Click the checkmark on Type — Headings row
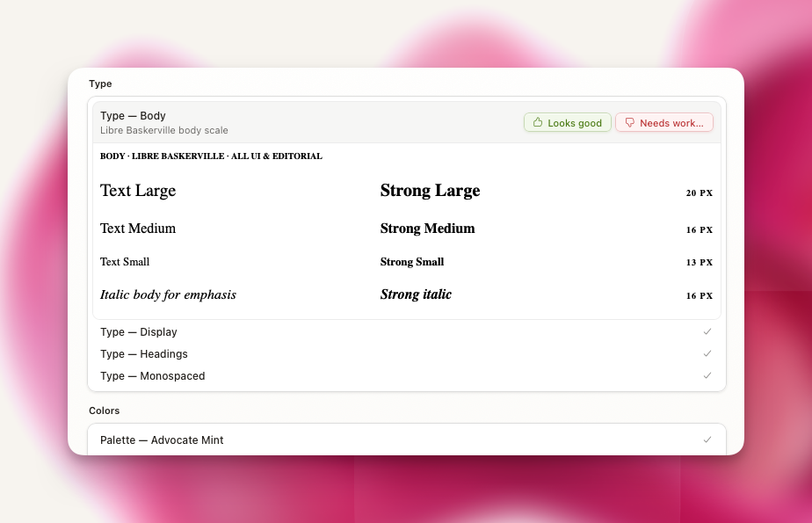 point(707,353)
